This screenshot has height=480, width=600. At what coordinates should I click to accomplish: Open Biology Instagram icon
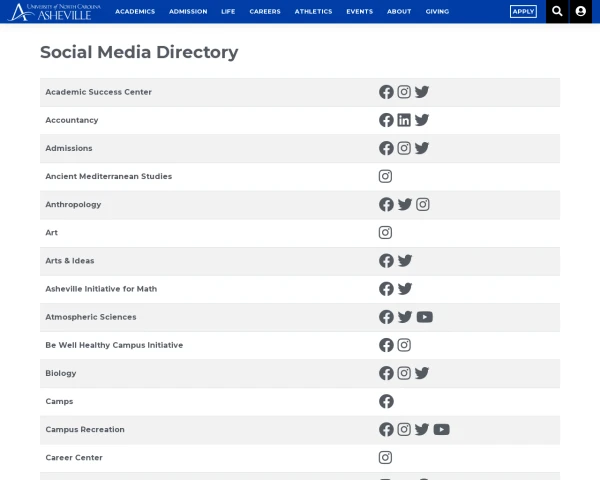click(404, 373)
